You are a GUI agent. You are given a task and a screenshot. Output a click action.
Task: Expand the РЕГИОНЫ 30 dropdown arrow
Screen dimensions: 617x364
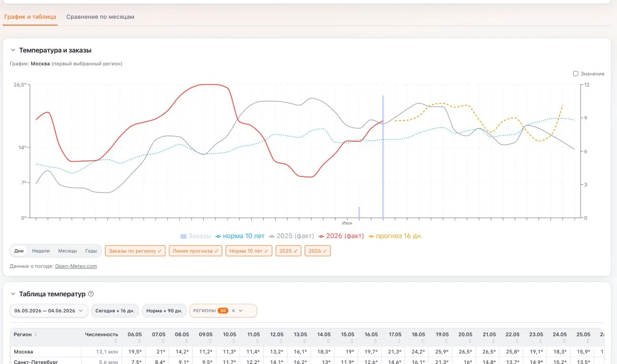tap(241, 311)
